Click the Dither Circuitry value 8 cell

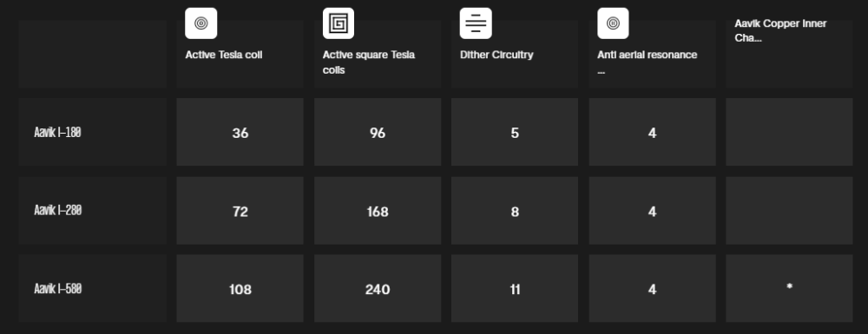[515, 211]
